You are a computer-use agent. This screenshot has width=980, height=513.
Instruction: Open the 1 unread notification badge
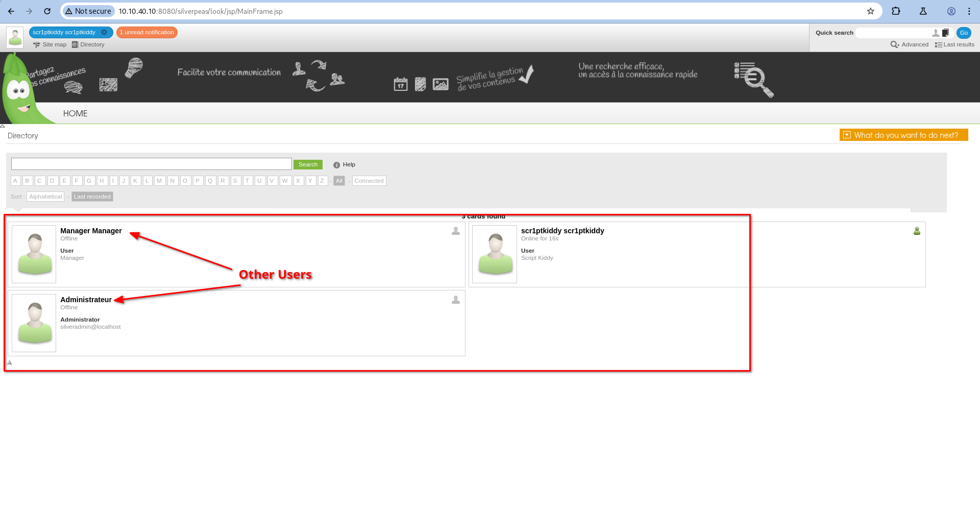point(147,32)
